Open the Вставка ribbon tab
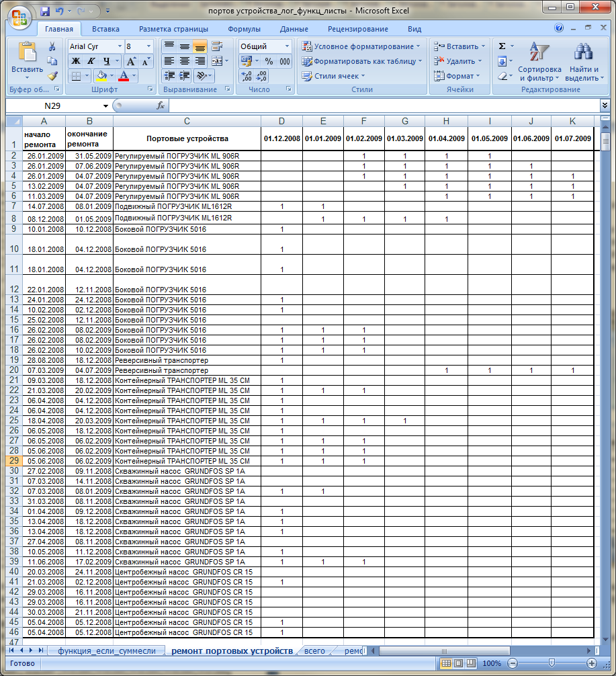This screenshot has width=616, height=676. (x=105, y=29)
